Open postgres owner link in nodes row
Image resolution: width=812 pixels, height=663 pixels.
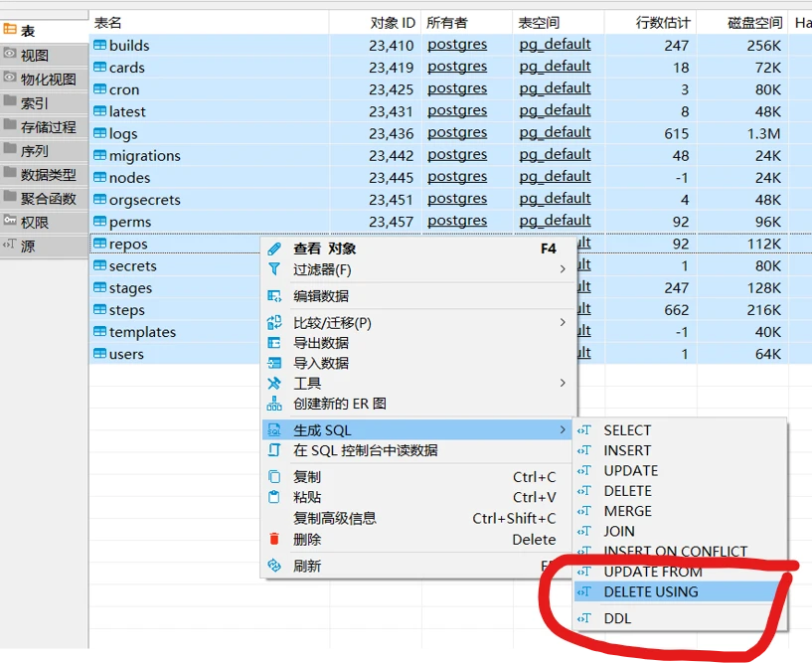coord(457,177)
